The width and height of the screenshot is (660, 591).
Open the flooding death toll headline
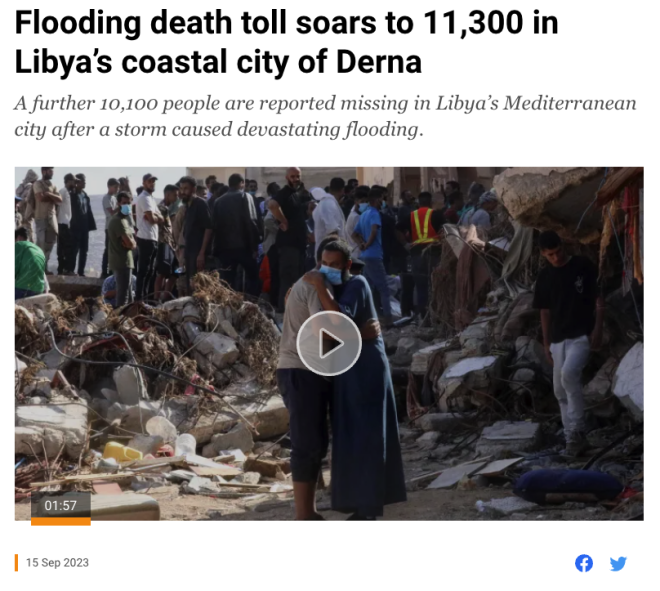[x=286, y=42]
